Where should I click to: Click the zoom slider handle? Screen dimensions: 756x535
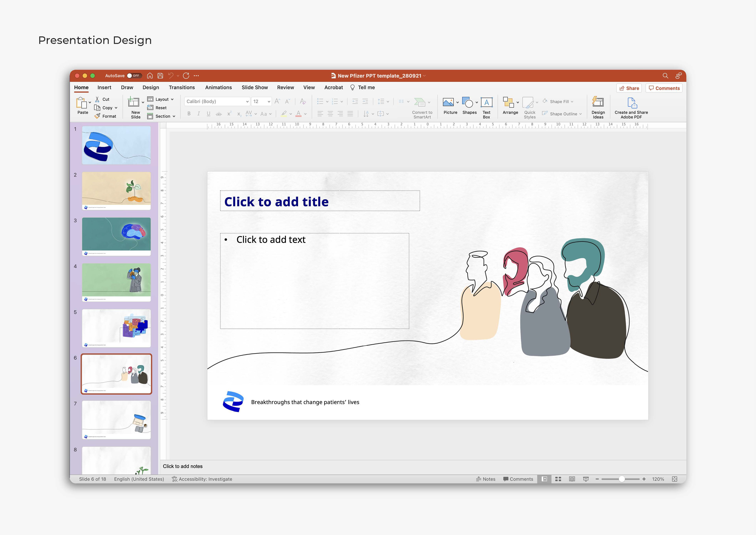622,479
